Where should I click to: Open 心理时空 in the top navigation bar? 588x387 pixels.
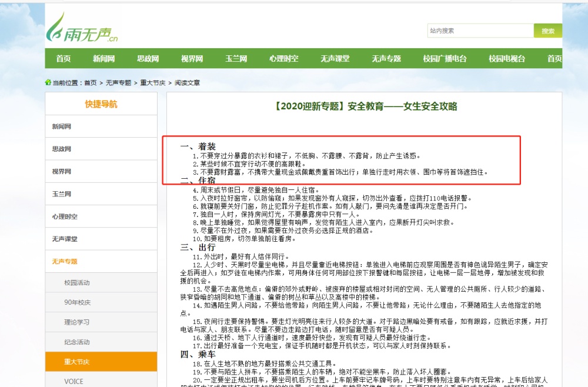283,59
